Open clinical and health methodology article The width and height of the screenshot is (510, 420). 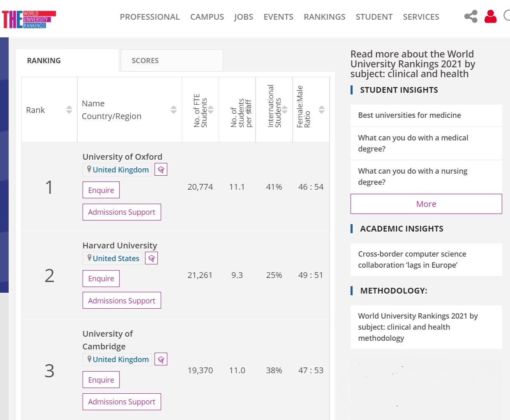(418, 327)
